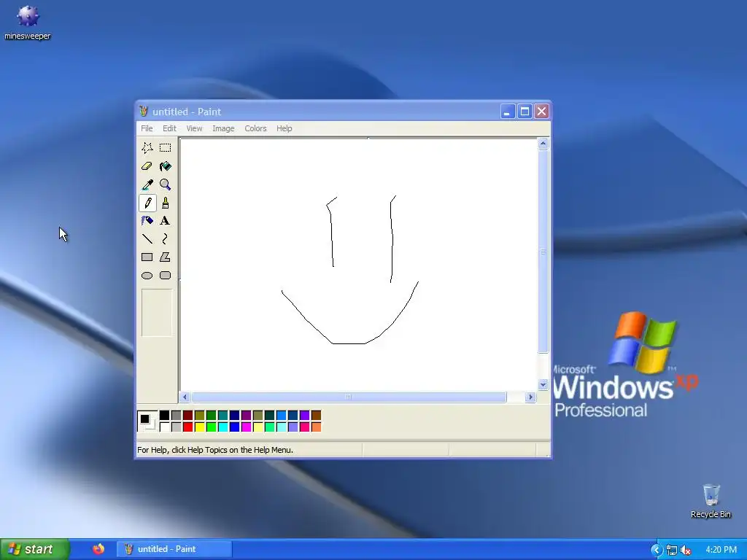Viewport: 747px width, 560px height.
Task: Switch to the Brush tool
Action: click(x=166, y=203)
